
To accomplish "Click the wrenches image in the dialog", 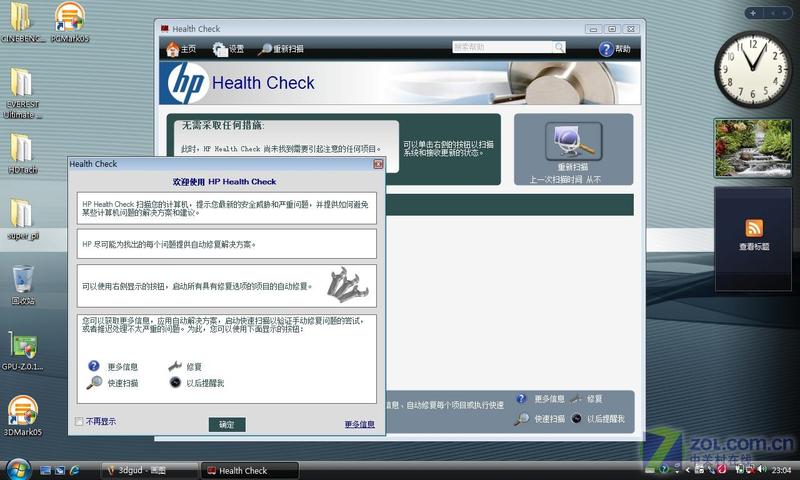I will coord(347,285).
